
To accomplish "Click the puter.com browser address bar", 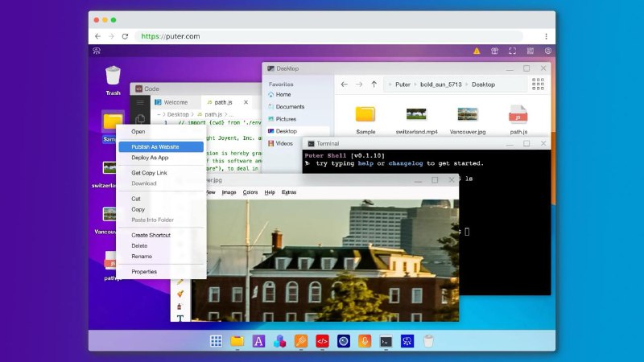I will coord(330,36).
